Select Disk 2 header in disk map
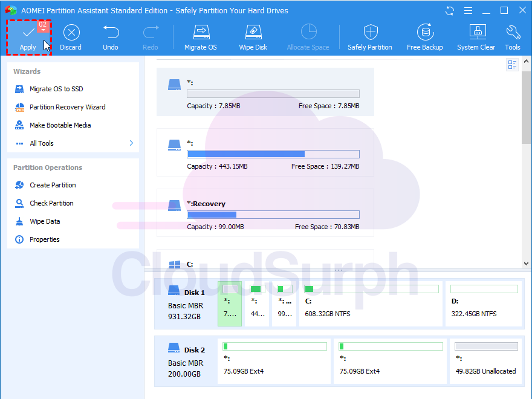This screenshot has height=399, width=532. (186, 362)
